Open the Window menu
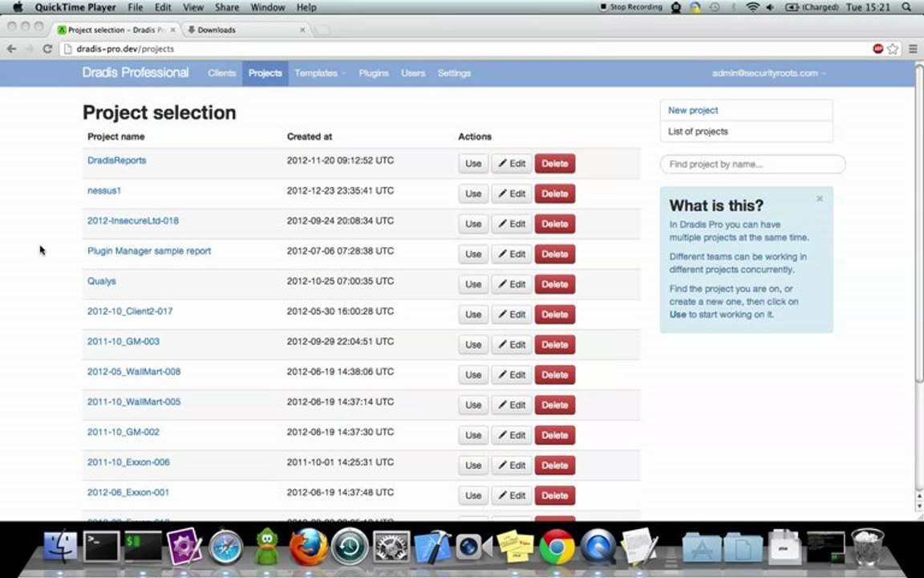924x578 pixels. point(268,7)
